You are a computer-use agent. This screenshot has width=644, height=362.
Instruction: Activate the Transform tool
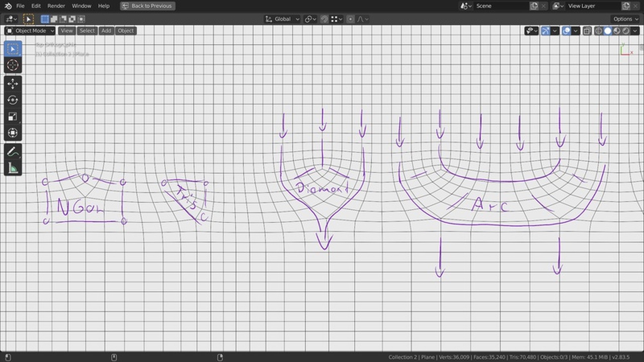click(x=13, y=133)
